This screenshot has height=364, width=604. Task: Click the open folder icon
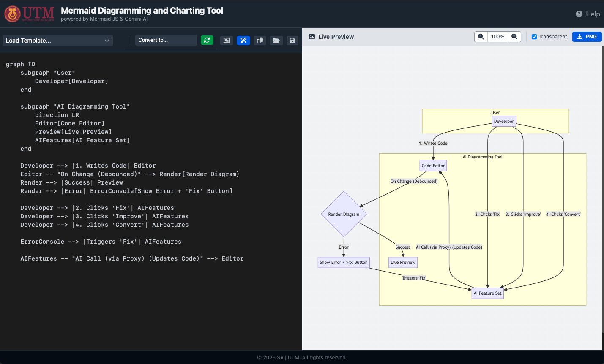point(276,41)
